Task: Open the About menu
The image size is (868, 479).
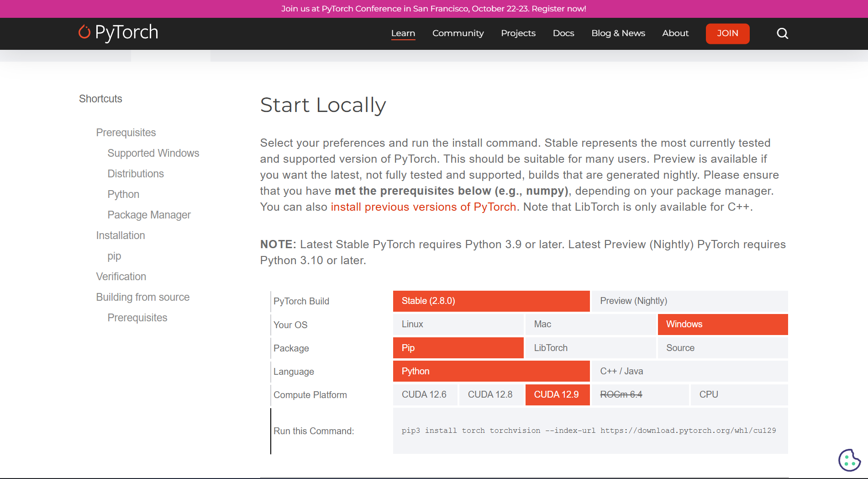Action: [x=675, y=33]
